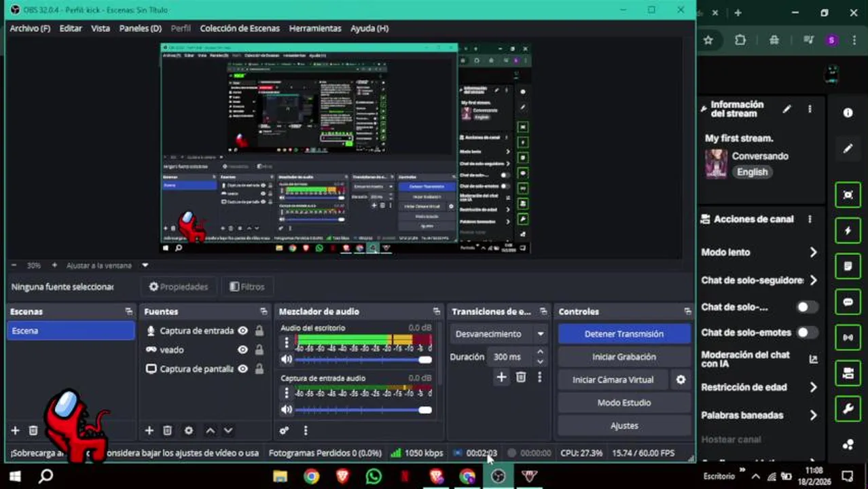
Task: Hide the veado source with the eye icon
Action: 242,350
